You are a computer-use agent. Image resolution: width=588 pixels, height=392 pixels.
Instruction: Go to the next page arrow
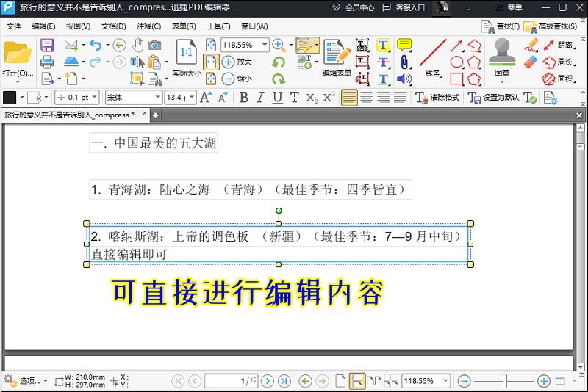[x=268, y=381]
